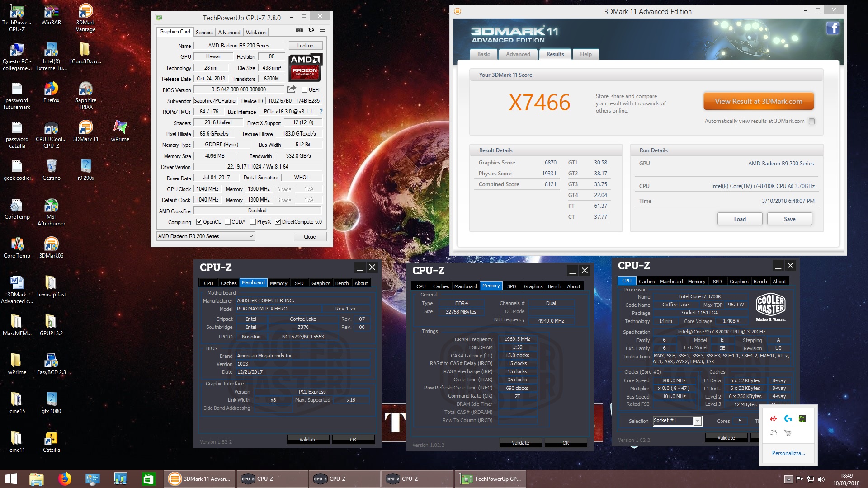The image size is (868, 488).
Task: Enable automatically view results at 3DMark.com
Action: (812, 121)
